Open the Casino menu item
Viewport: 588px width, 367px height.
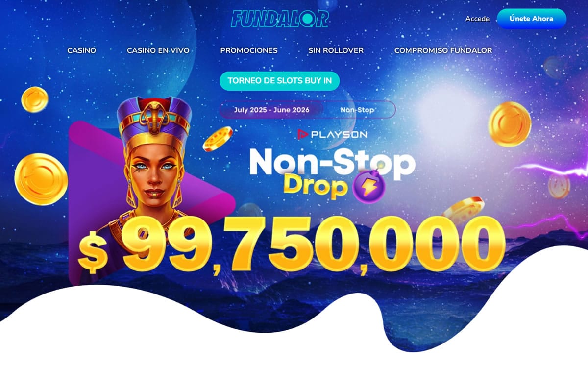point(81,50)
